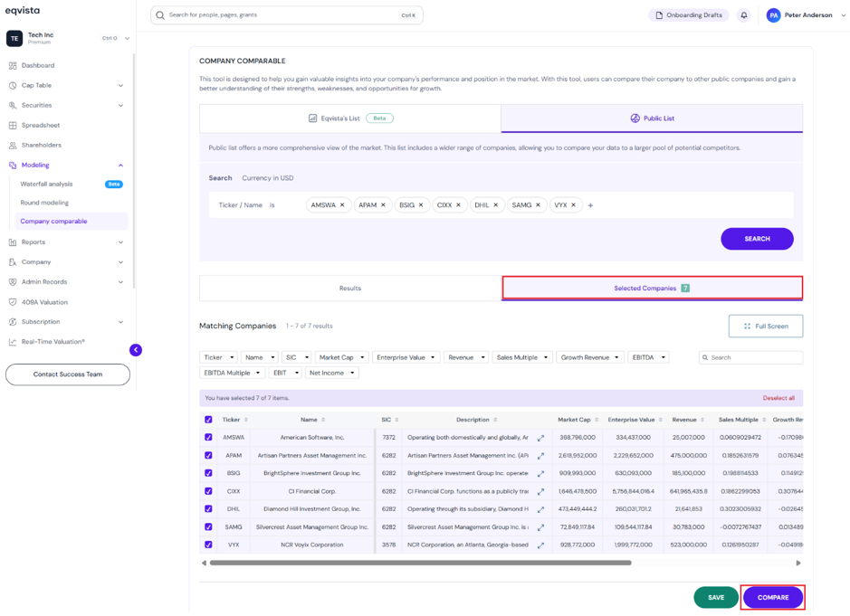The height and width of the screenshot is (616, 850).
Task: Remove the APAM ticker chip
Action: pos(383,205)
